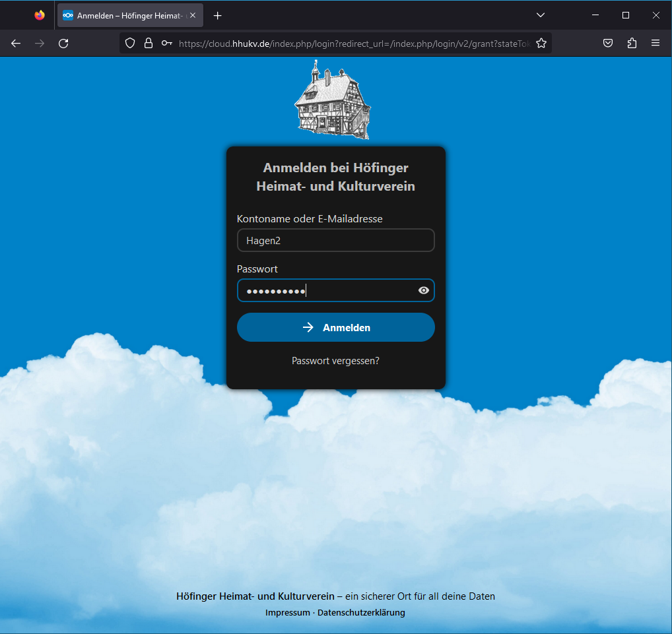This screenshot has width=672, height=634.
Task: Maximize the browser window
Action: point(626,15)
